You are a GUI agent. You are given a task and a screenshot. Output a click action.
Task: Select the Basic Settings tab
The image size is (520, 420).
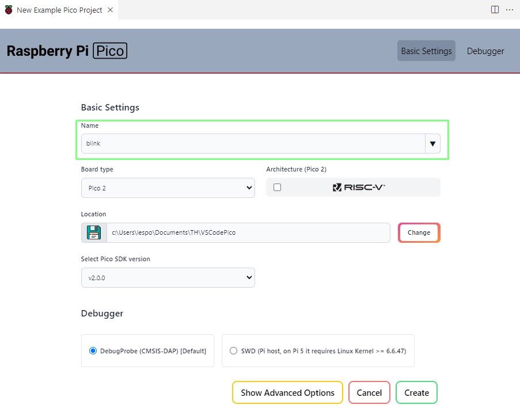[426, 51]
